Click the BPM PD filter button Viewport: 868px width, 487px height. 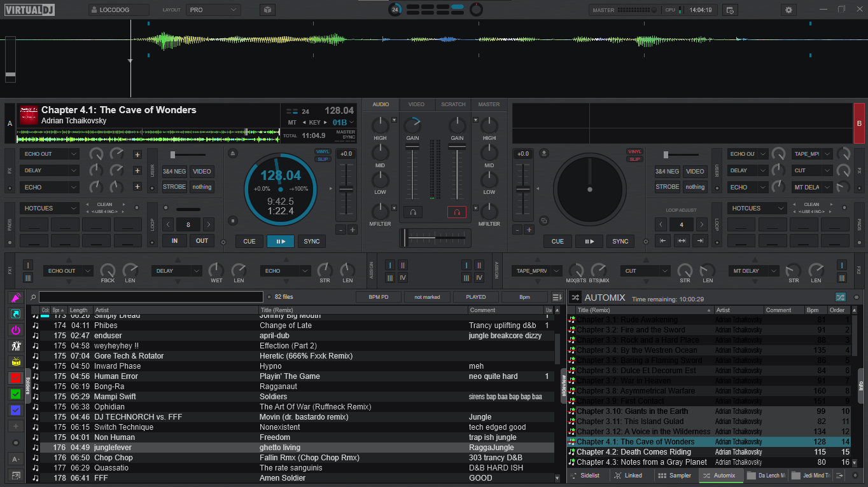pos(379,297)
